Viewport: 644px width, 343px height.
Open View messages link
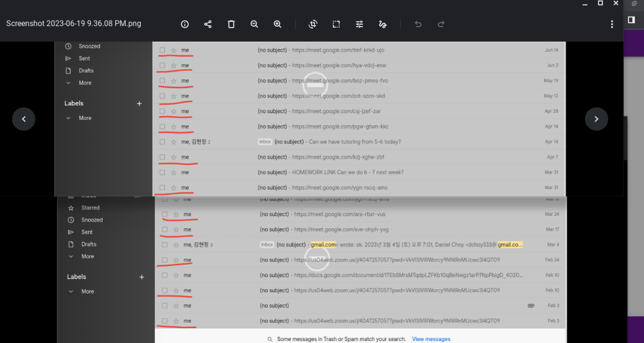click(x=431, y=339)
